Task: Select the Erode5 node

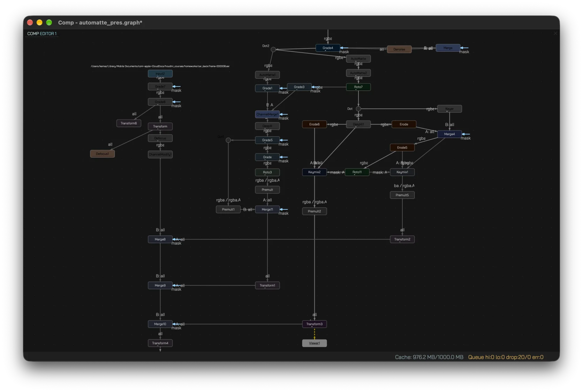Action: tap(402, 148)
